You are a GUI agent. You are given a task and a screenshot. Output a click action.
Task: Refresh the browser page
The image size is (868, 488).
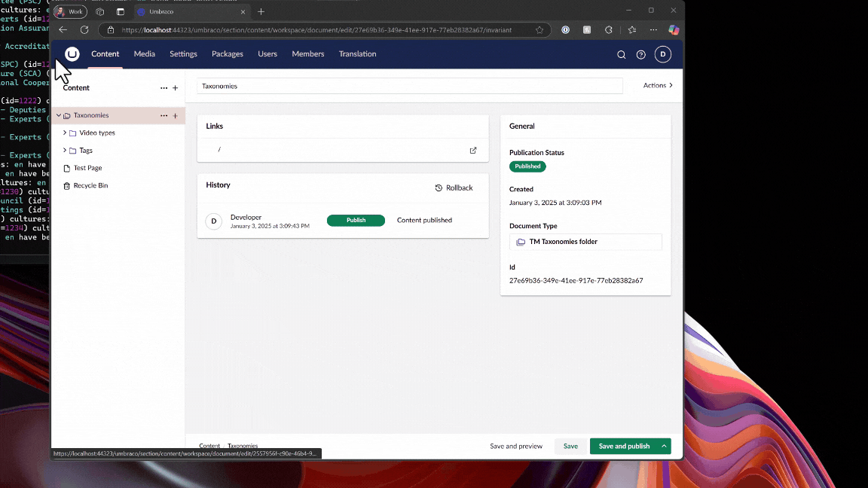pyautogui.click(x=84, y=30)
